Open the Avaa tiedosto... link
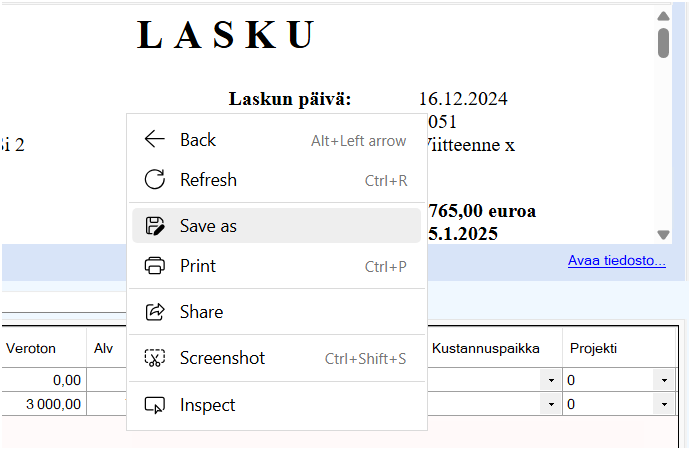The height and width of the screenshot is (450, 691). click(x=616, y=261)
